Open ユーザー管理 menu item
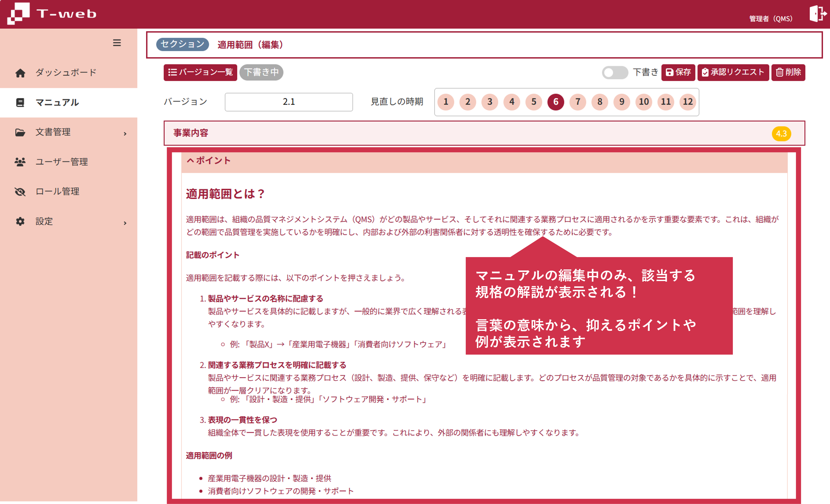 pyautogui.click(x=62, y=162)
